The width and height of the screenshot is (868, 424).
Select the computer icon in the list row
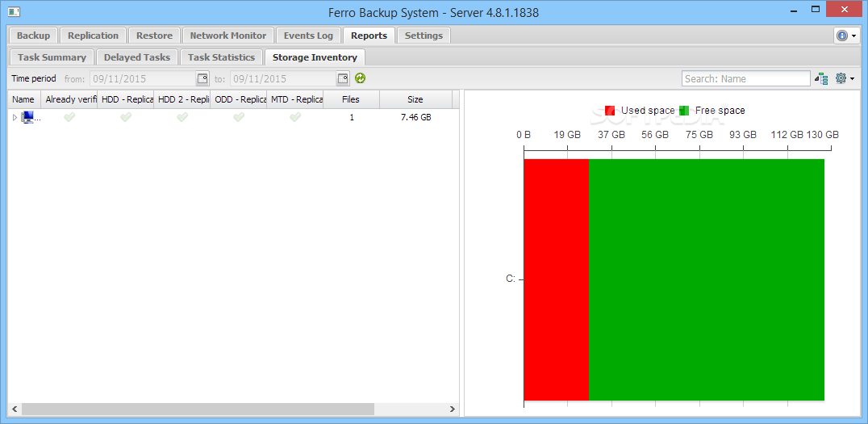27,117
